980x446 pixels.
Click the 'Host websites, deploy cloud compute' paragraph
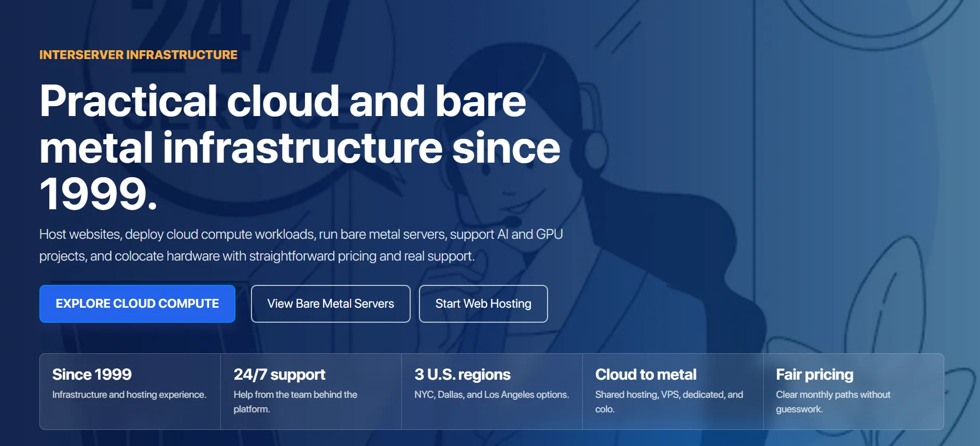[301, 245]
